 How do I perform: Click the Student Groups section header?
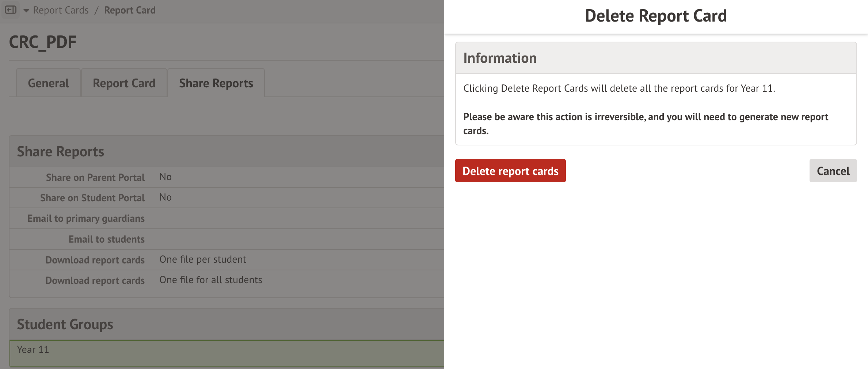point(65,324)
